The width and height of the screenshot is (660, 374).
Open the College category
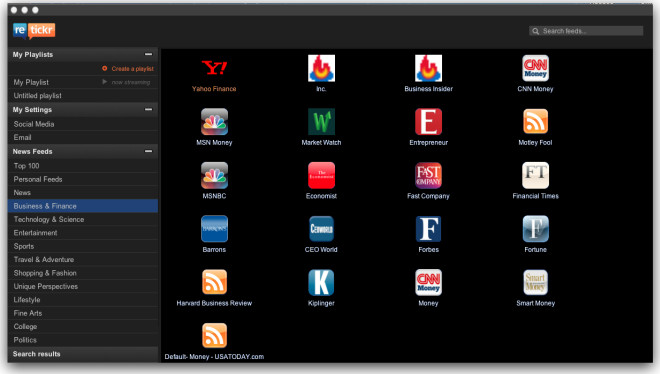click(83, 326)
